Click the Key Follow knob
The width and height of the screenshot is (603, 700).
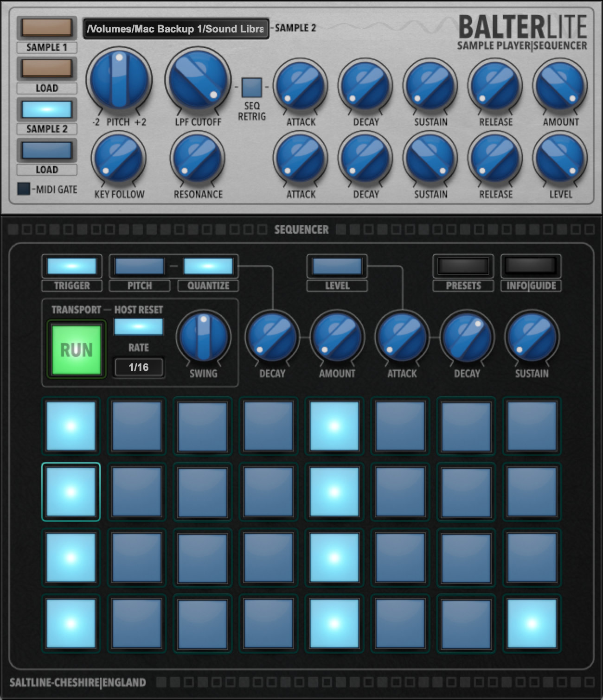point(119,158)
